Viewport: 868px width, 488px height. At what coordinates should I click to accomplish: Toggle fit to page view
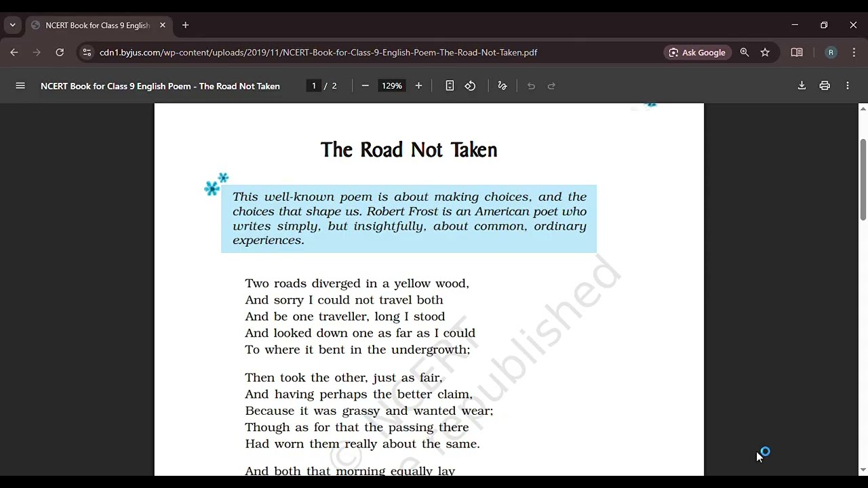point(450,86)
